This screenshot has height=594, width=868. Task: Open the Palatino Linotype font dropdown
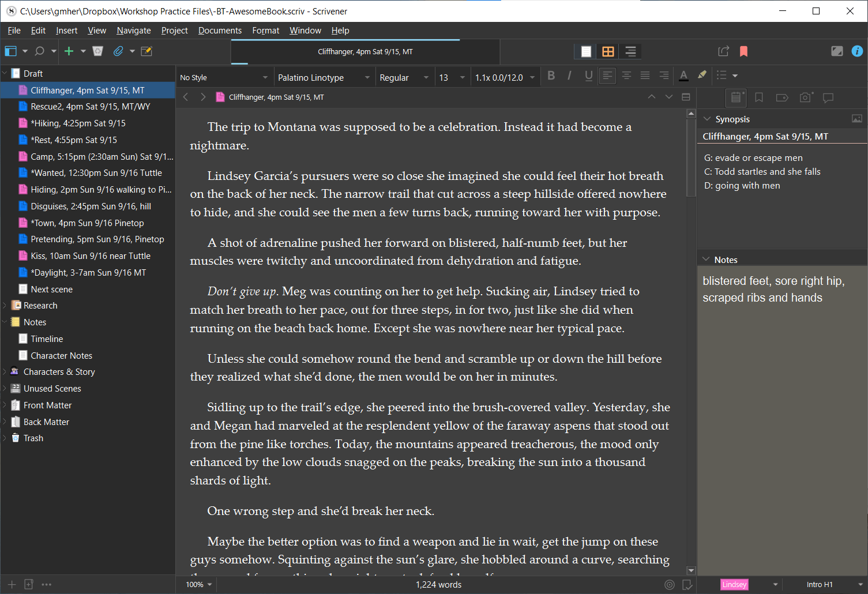coord(324,77)
